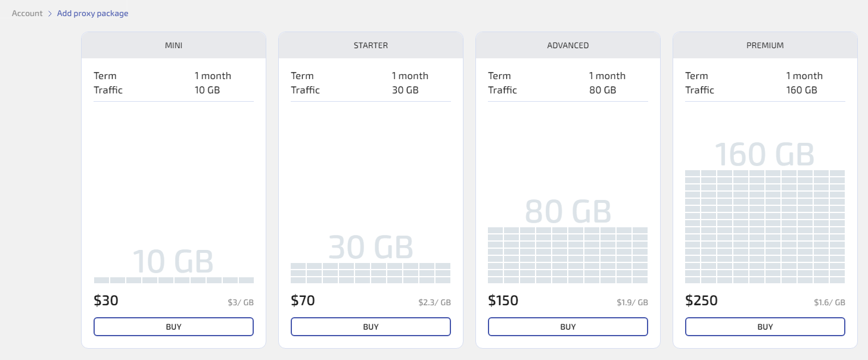Click the $30 price in MINI

[x=106, y=301]
